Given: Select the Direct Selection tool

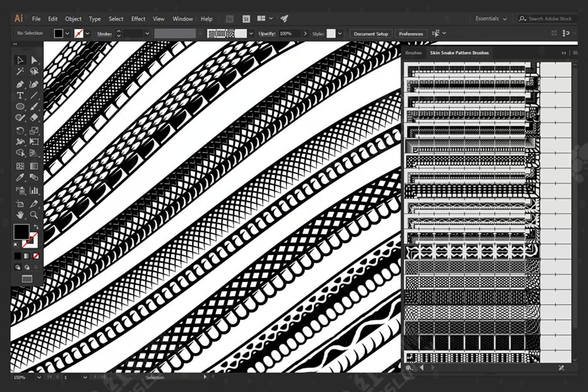Looking at the screenshot, I should coord(34,60).
